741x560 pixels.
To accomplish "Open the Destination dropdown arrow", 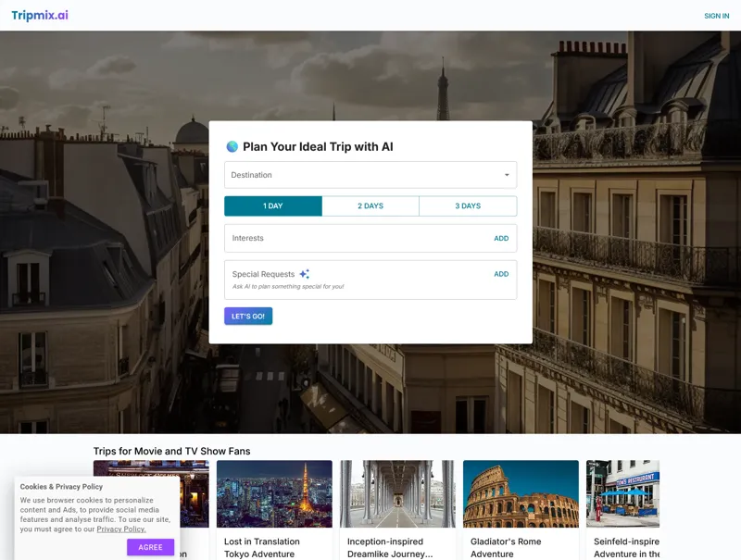I will pos(507,175).
